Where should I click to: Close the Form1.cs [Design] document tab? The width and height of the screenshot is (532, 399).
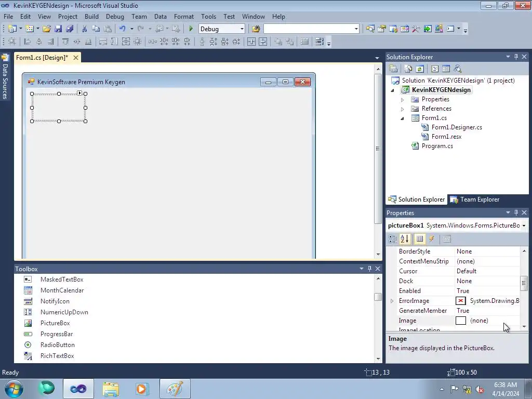[x=76, y=58]
